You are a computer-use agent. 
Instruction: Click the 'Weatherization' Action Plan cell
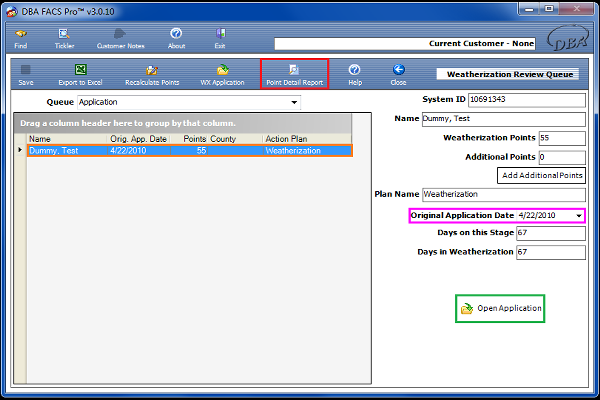coord(307,151)
